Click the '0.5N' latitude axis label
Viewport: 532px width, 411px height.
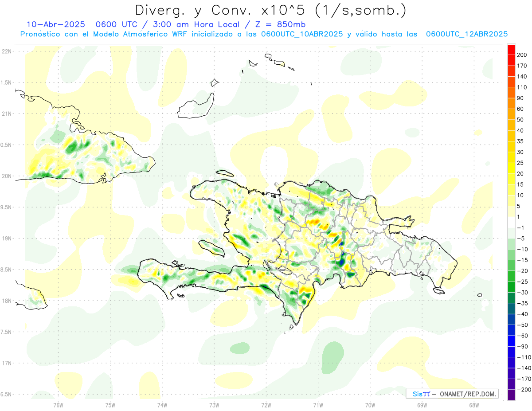(6, 145)
